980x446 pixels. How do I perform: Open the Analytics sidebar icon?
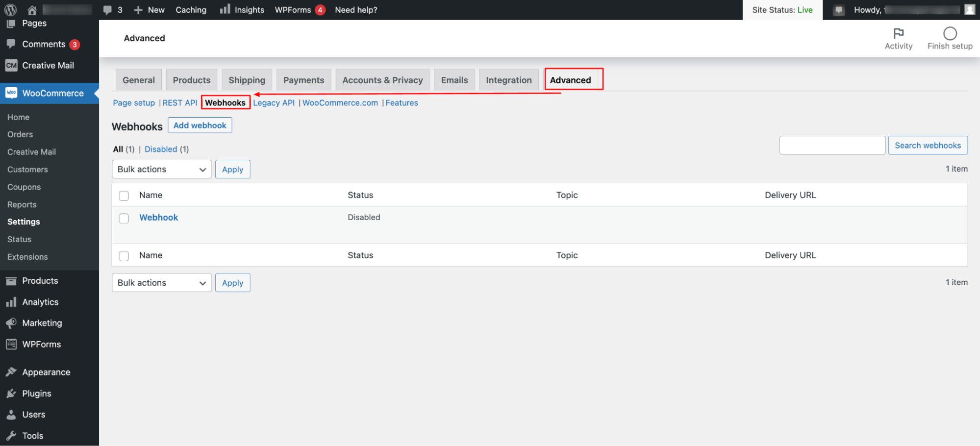12,301
